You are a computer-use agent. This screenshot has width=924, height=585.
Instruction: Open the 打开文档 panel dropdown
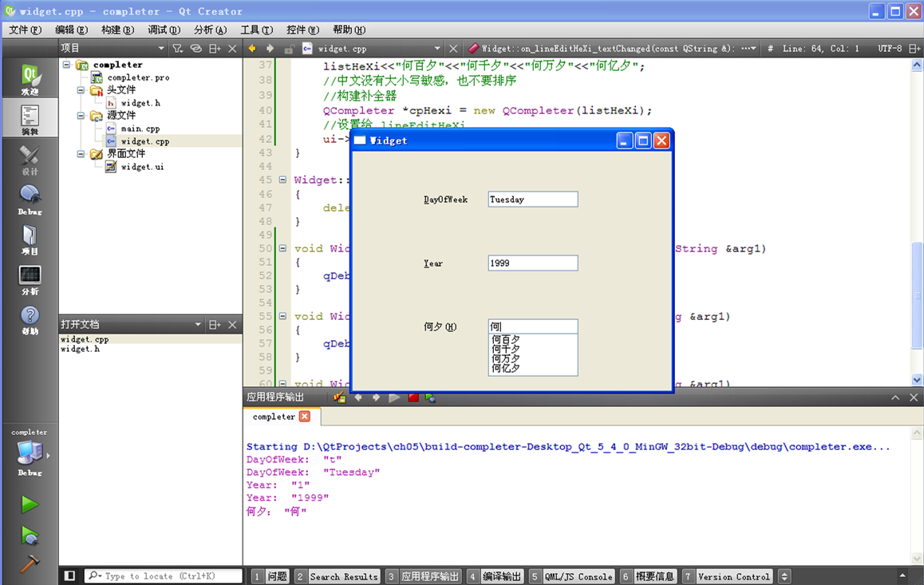pos(198,324)
